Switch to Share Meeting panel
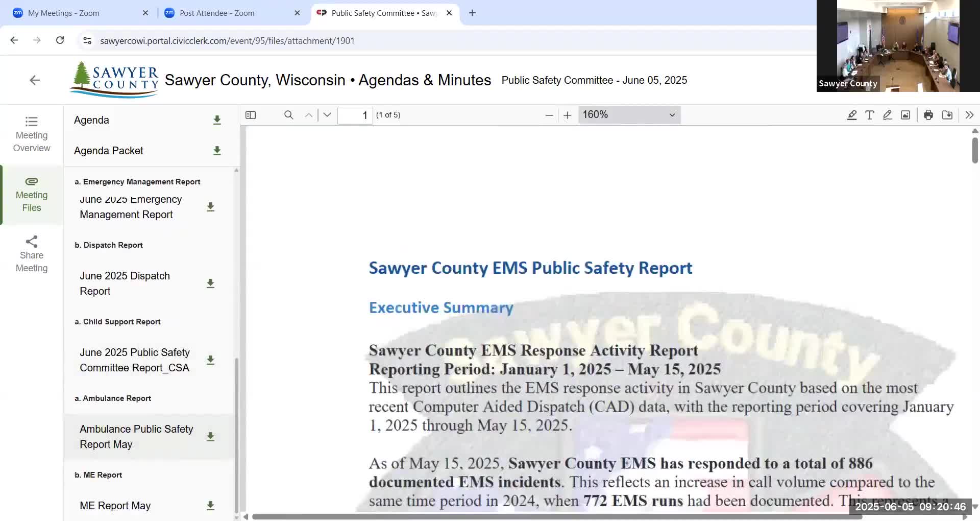 tap(31, 253)
